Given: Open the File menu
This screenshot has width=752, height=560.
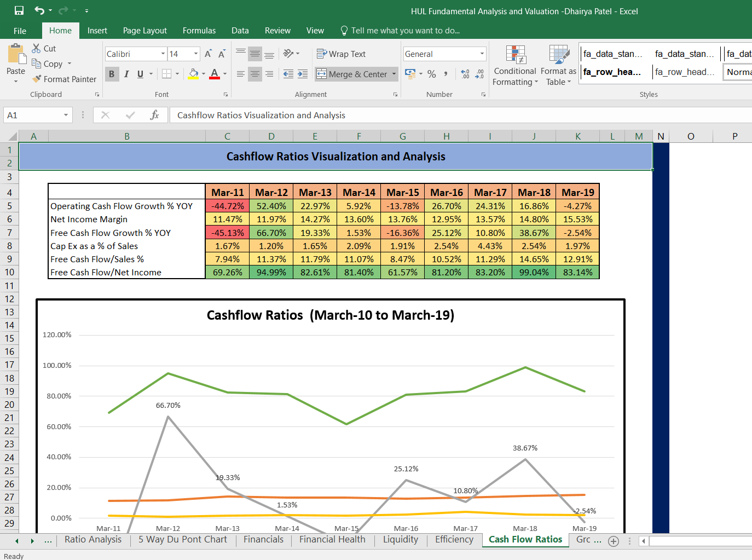Looking at the screenshot, I should [20, 31].
